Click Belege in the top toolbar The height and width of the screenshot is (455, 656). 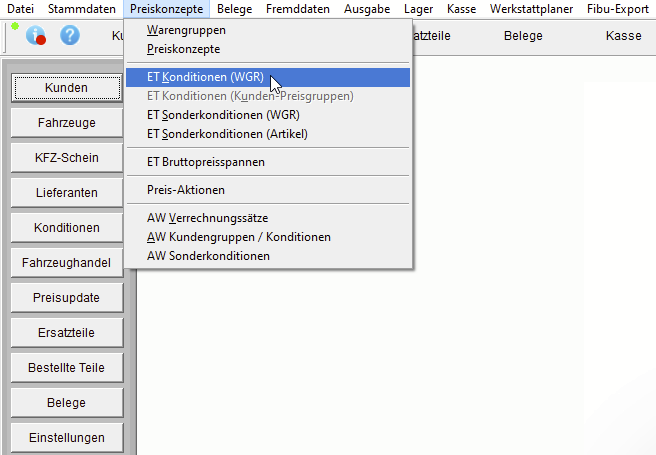[523, 36]
